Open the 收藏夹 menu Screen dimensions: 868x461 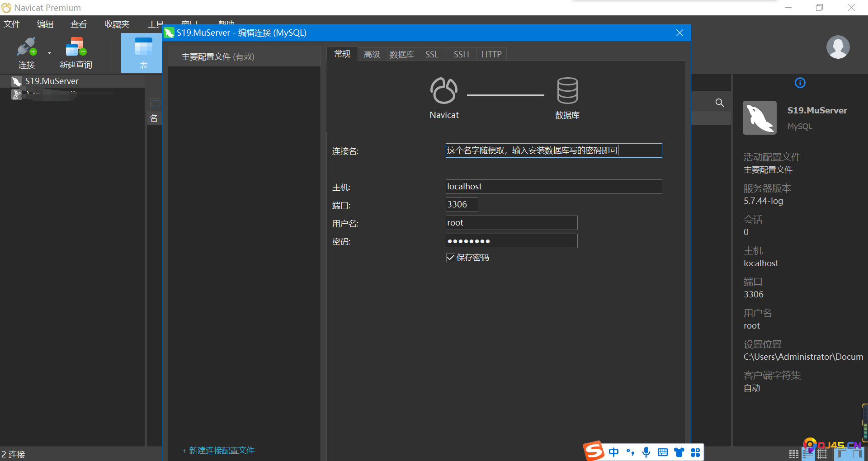click(117, 24)
